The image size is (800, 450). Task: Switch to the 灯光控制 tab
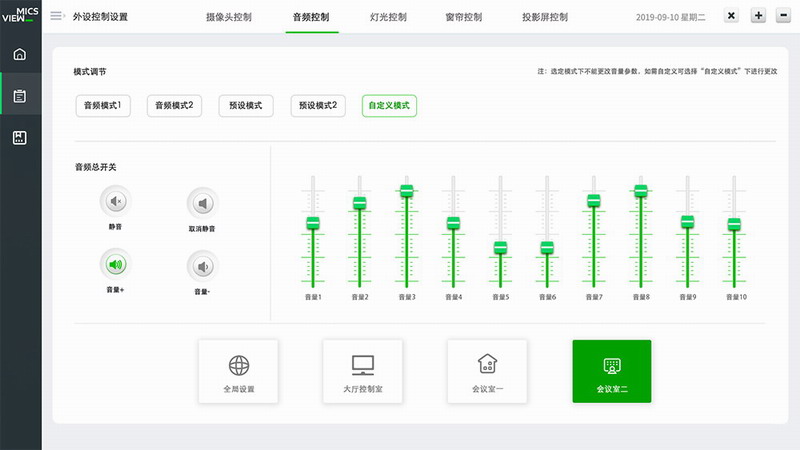pyautogui.click(x=387, y=17)
